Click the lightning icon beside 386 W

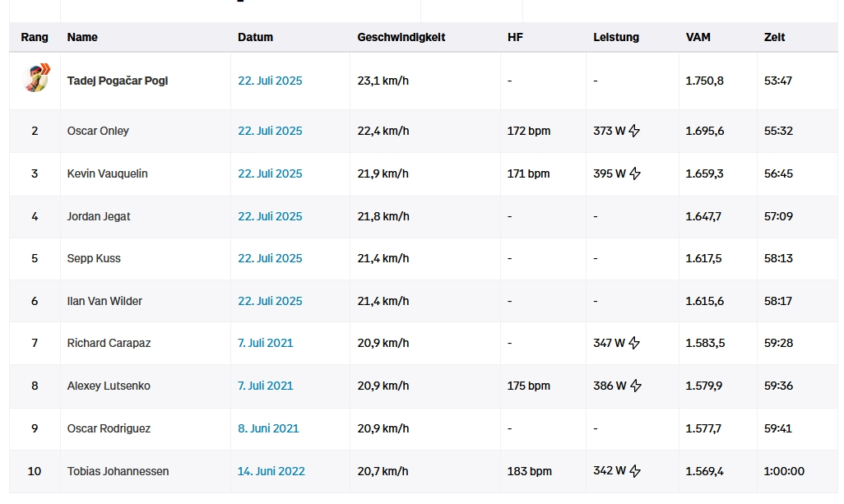point(635,386)
